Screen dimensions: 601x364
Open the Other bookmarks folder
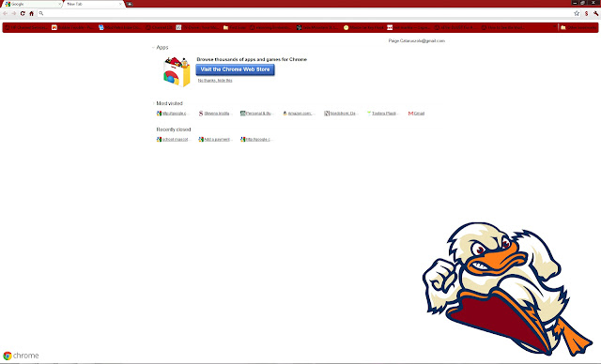(578, 27)
